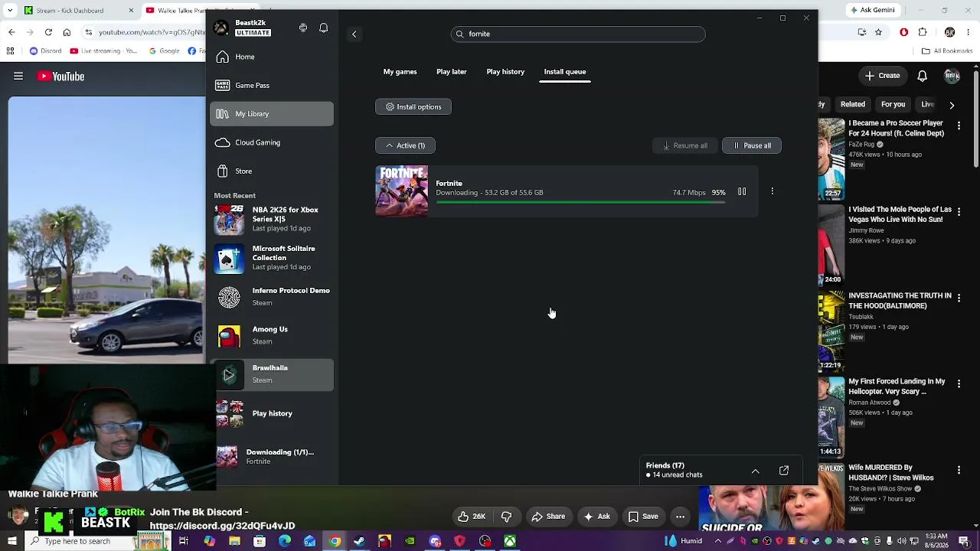Collapse the Active (1) section
This screenshot has height=551, width=980.
(405, 145)
